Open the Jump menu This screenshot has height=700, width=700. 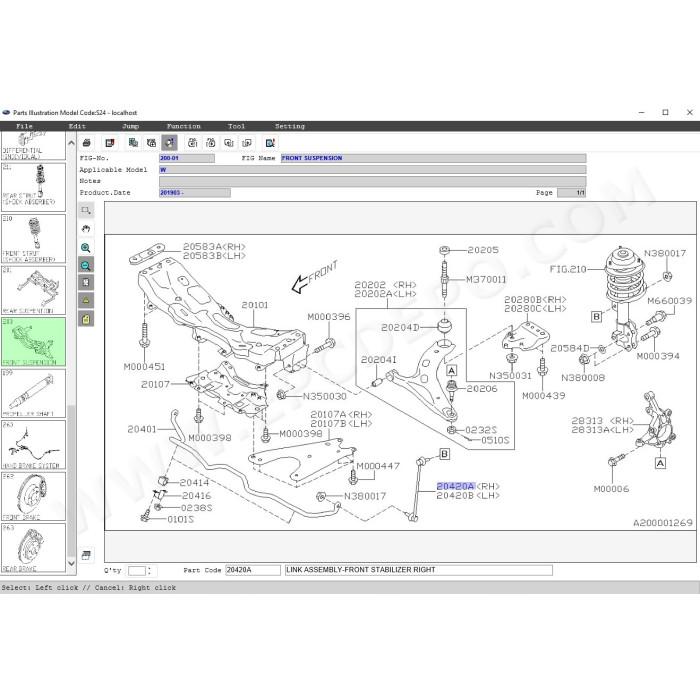(130, 126)
